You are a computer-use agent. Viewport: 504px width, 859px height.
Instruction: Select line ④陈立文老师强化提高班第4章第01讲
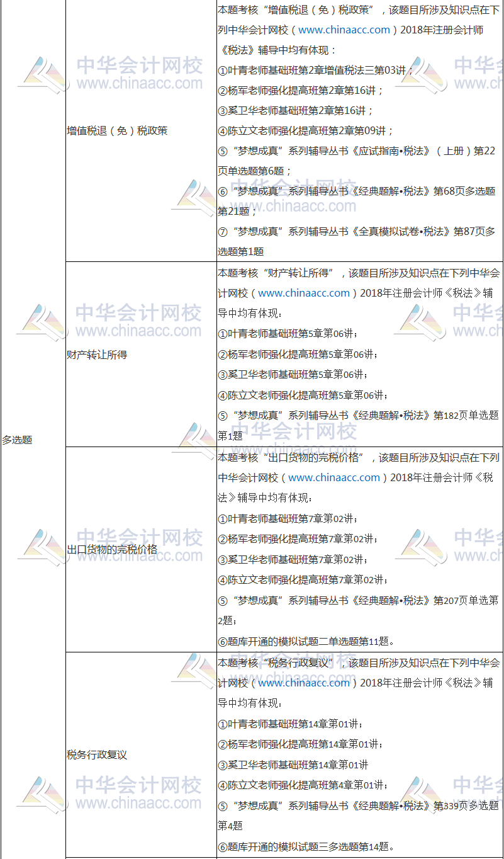tap(303, 785)
